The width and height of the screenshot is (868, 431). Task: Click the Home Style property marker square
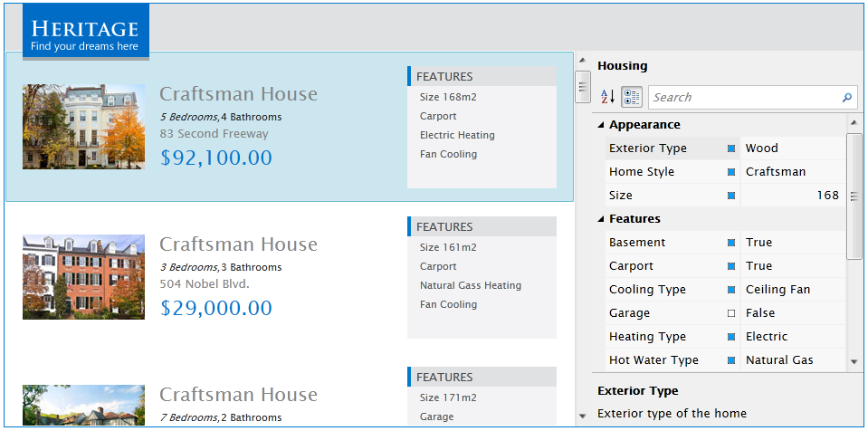coord(731,172)
